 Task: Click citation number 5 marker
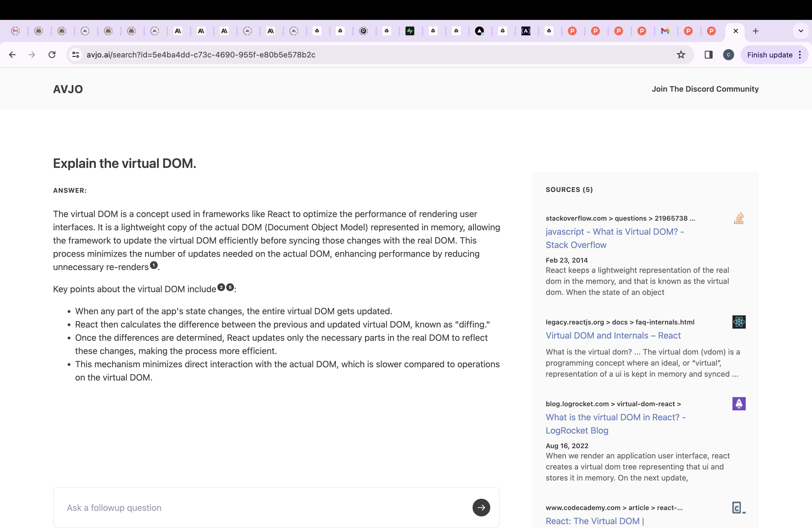(x=230, y=287)
